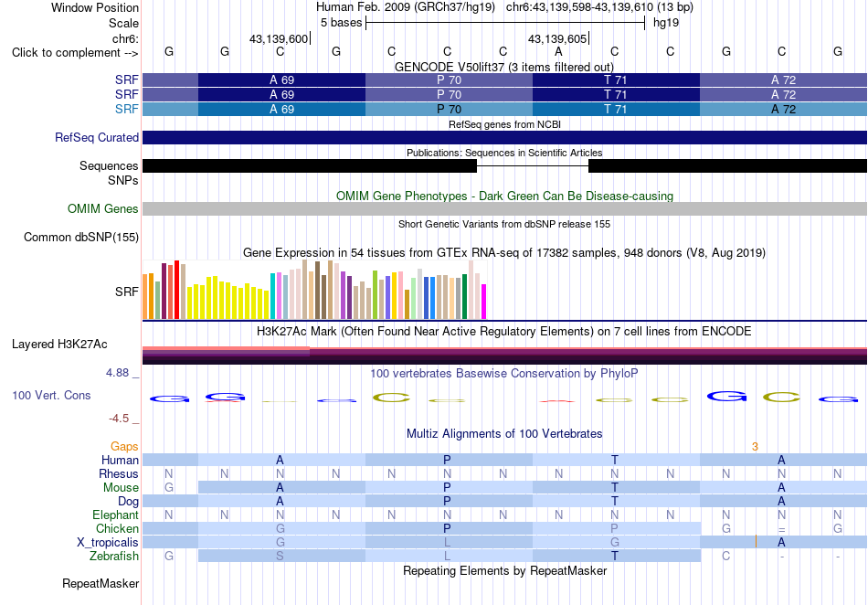
Task: Open 100 Vert. Cons track label
Action: pyautogui.click(x=51, y=395)
